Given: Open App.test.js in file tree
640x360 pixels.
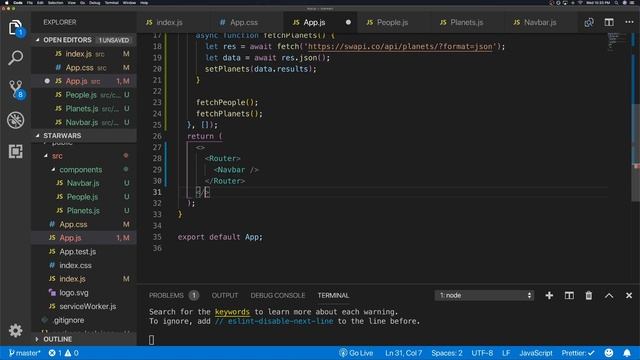Looking at the screenshot, I should [84, 252].
